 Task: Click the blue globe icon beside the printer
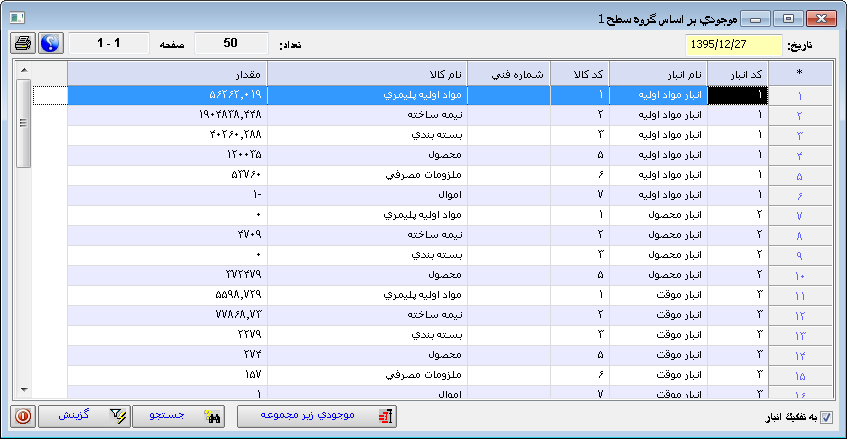(x=50, y=44)
